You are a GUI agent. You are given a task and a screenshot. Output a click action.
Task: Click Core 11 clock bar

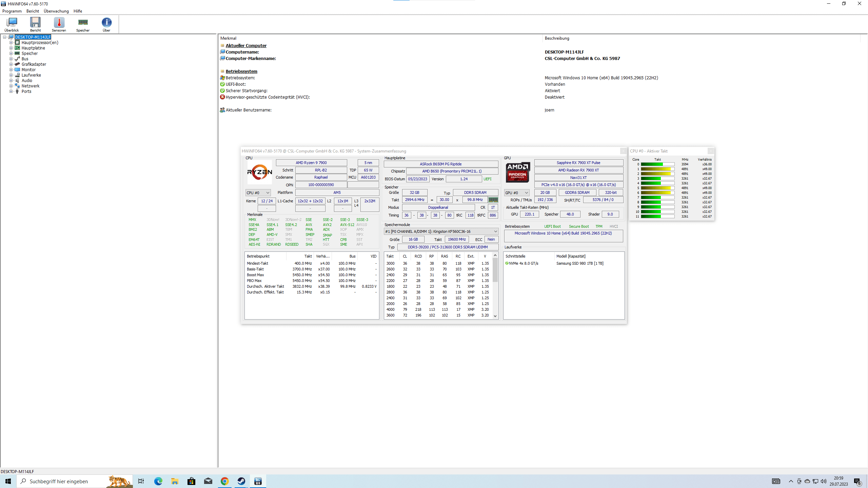pos(657,217)
